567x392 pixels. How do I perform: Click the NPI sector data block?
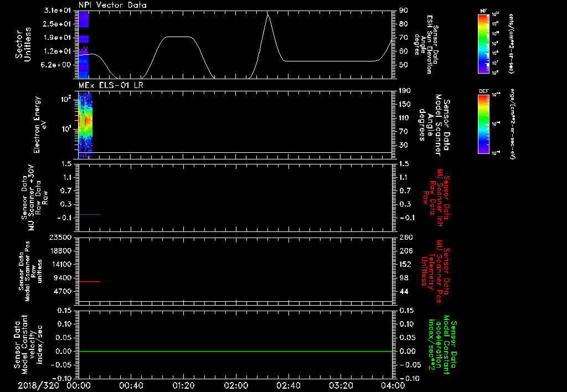[84, 45]
